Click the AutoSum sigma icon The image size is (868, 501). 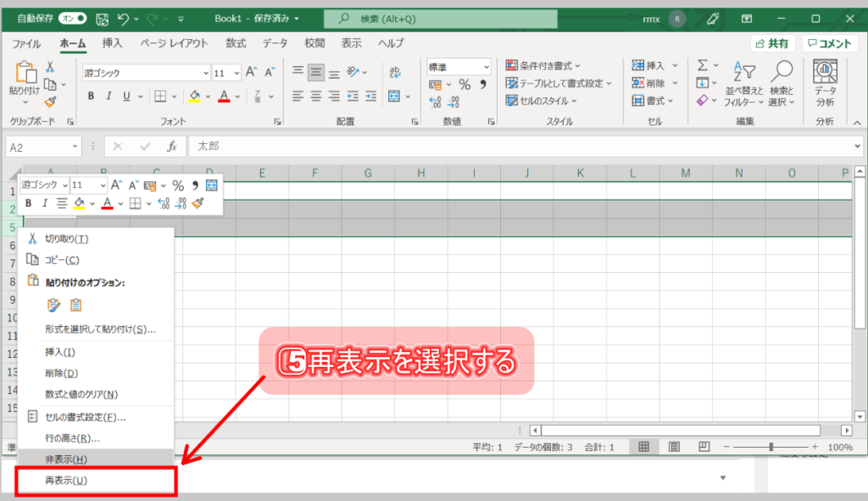point(702,65)
